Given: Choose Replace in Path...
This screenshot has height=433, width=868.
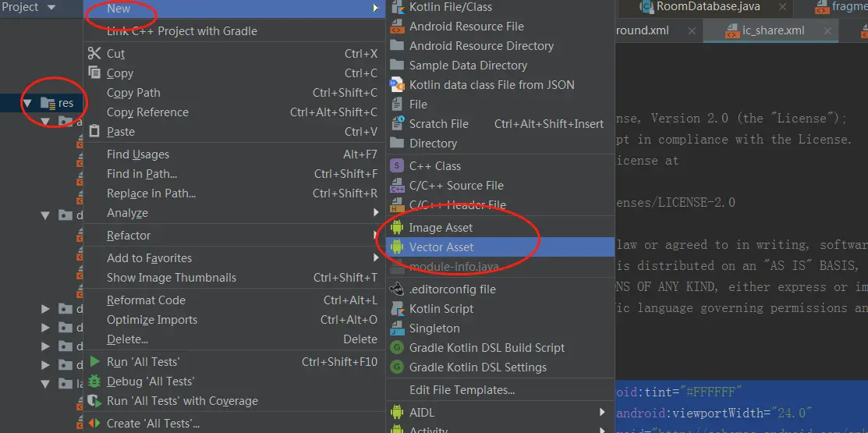Looking at the screenshot, I should [x=234, y=193].
